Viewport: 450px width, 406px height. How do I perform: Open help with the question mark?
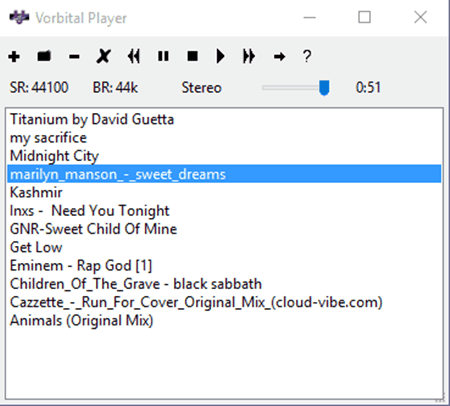[307, 56]
